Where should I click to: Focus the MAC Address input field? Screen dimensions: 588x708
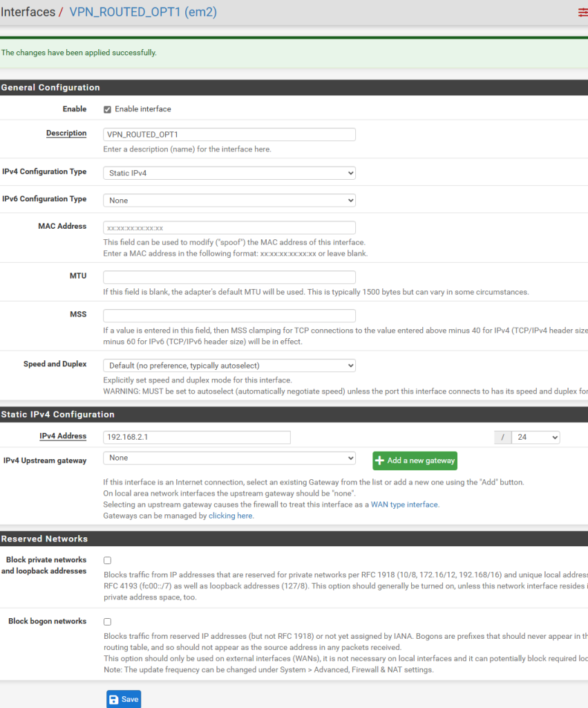point(229,227)
